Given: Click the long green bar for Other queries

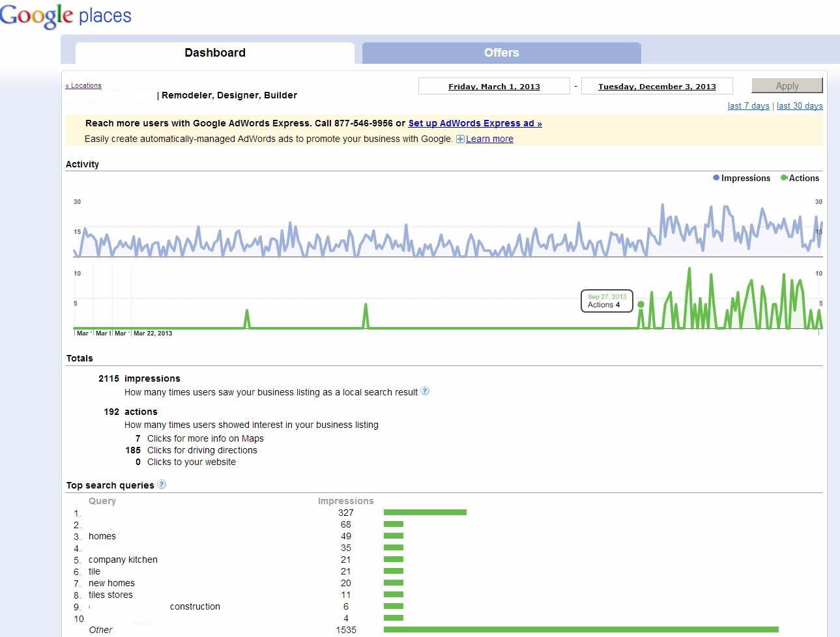Looking at the screenshot, I should coord(581,630).
